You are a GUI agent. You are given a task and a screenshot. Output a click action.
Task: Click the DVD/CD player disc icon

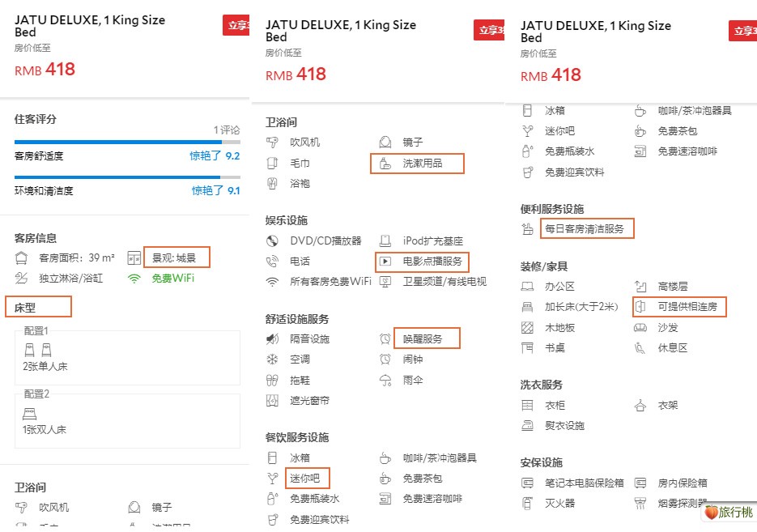point(272,240)
